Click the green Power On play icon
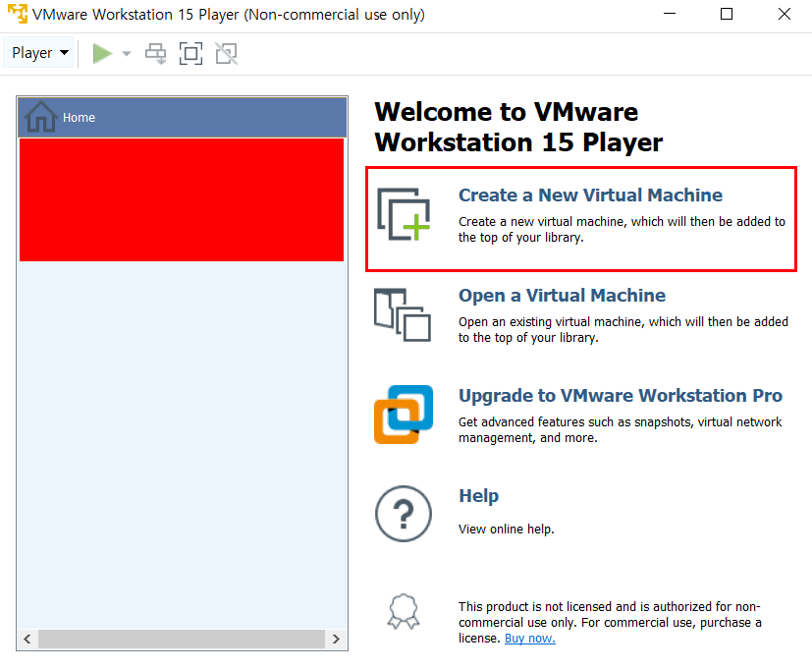The height and width of the screenshot is (670, 812). click(102, 53)
